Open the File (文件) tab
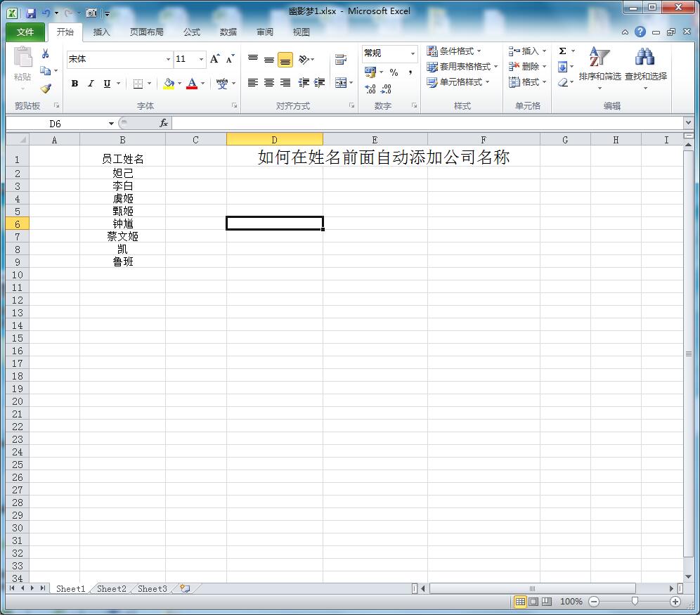The height and width of the screenshot is (615, 700). (x=25, y=32)
